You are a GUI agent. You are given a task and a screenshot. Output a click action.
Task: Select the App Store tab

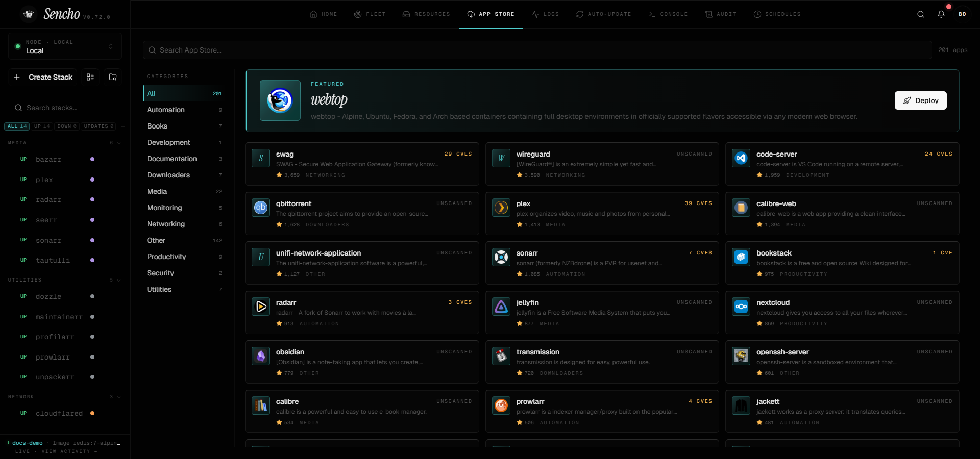(491, 14)
